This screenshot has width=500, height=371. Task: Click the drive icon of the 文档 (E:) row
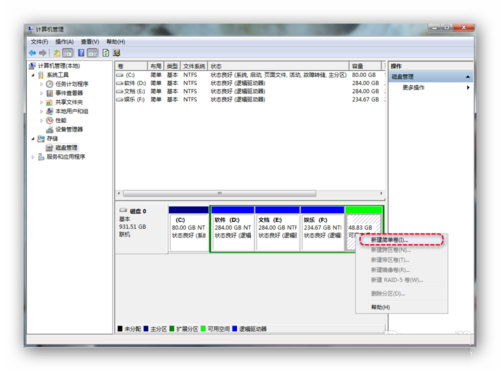coord(120,91)
